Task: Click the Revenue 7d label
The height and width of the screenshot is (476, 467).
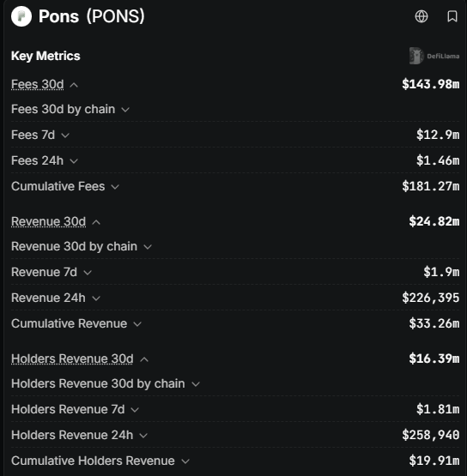Action: pos(45,272)
